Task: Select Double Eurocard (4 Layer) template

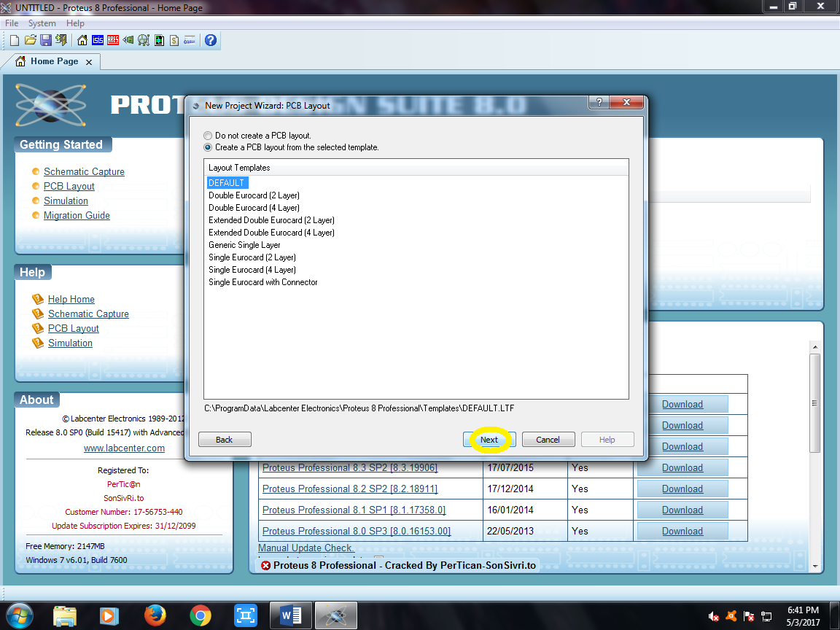Action: [254, 207]
